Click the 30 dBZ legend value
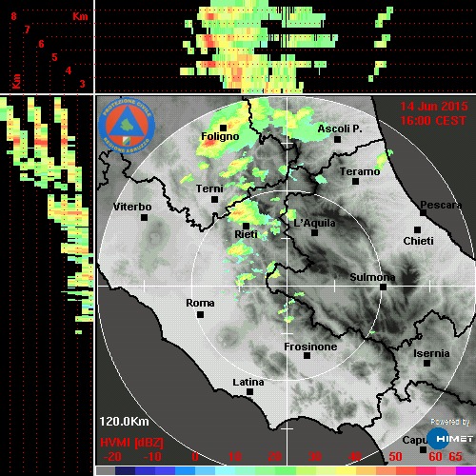The width and height of the screenshot is (476, 476). (314, 457)
